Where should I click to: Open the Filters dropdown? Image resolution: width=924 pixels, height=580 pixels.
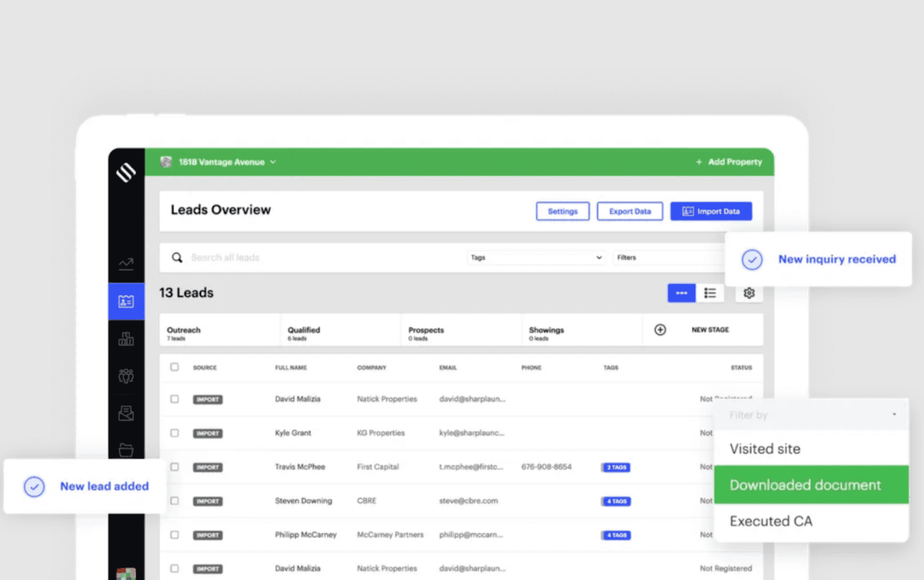point(668,257)
